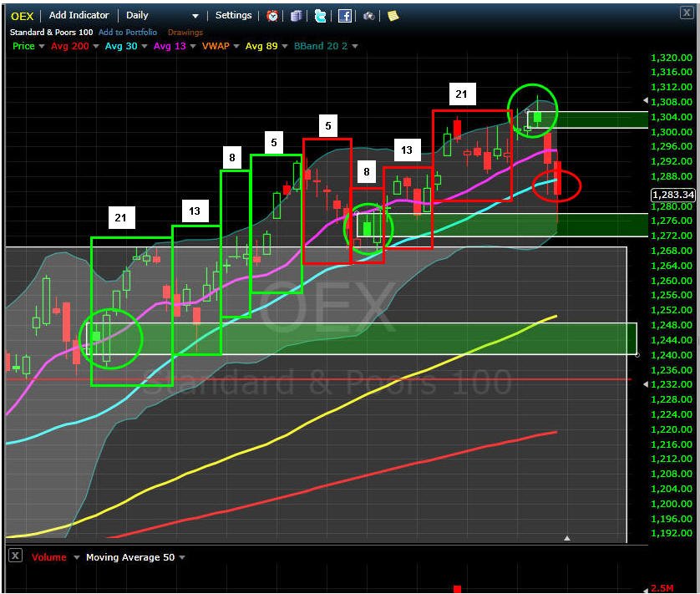700x594 pixels.
Task: Expand Moving Average 50 dropdown arrow
Action: [x=182, y=557]
